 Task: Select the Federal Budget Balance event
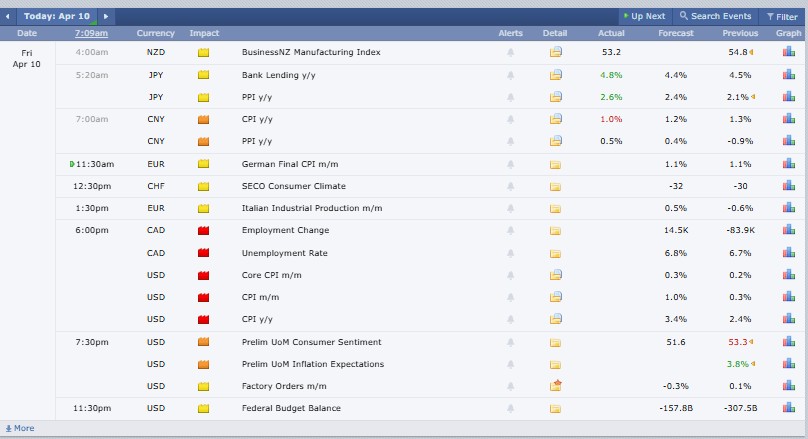291,408
